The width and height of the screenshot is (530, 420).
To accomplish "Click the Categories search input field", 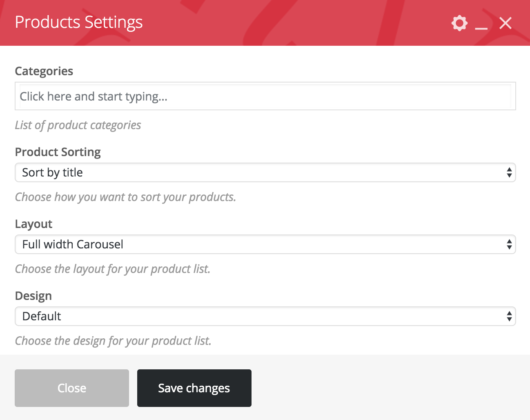I will pos(265,96).
